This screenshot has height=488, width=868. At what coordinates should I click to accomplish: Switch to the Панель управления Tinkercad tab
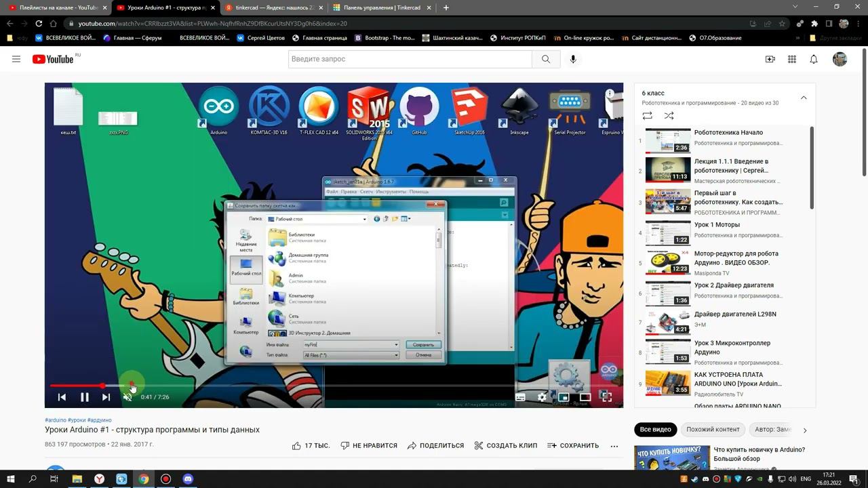[x=382, y=7]
